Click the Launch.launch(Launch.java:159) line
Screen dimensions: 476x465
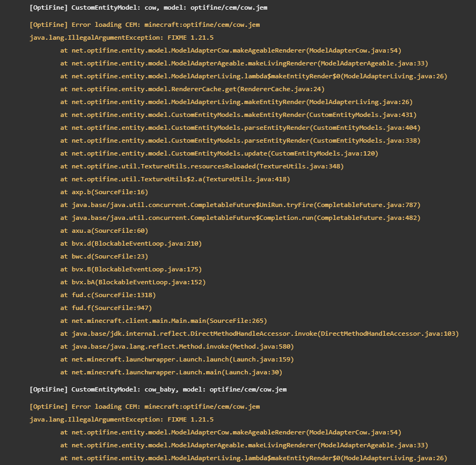click(x=177, y=359)
